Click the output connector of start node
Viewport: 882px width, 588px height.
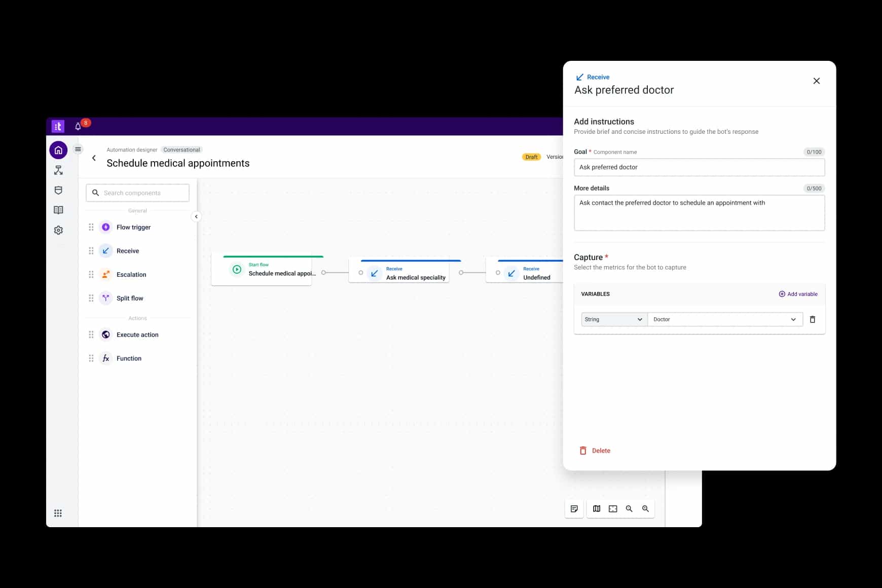[x=323, y=273]
